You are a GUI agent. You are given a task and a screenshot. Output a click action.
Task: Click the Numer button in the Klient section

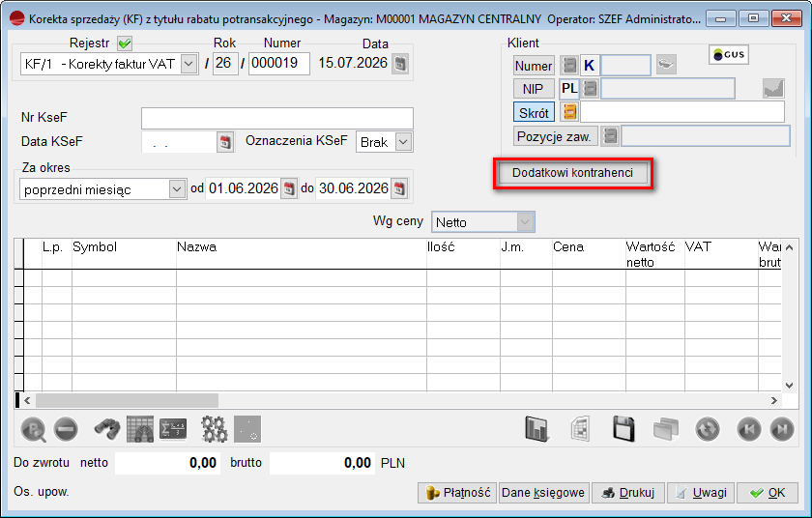[x=534, y=66]
